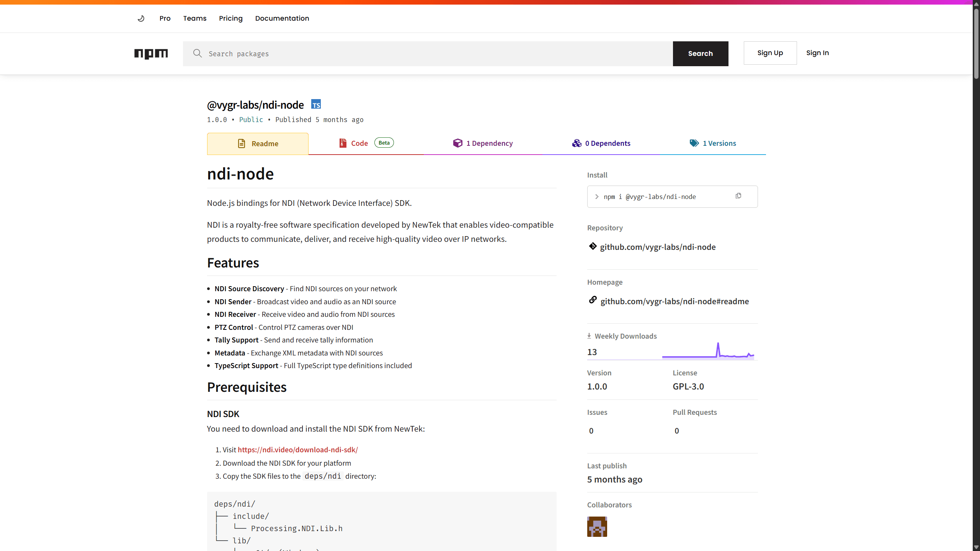Click the collaborator avatar thumbnail
Viewport: 980px width, 551px height.
click(x=597, y=527)
